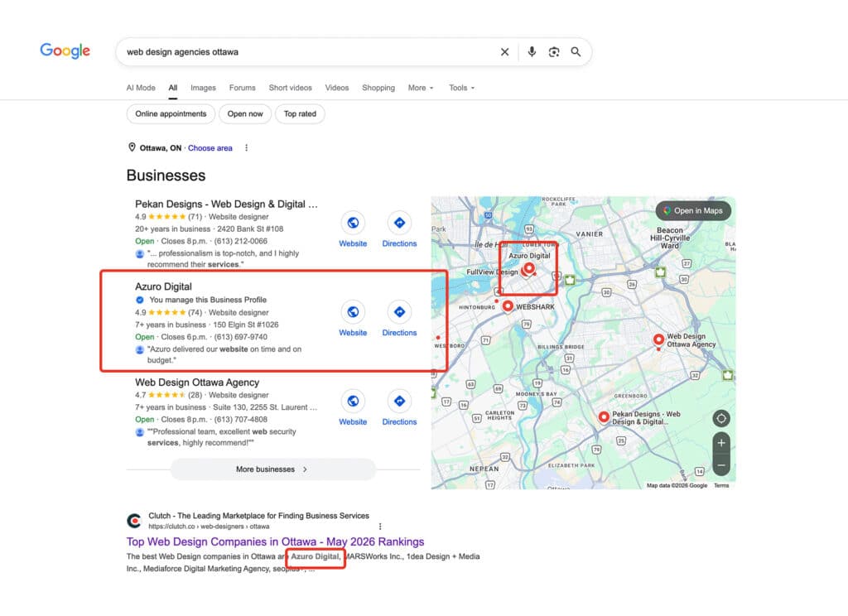
Task: Select the WEBSHARK map pin
Action: point(508,306)
